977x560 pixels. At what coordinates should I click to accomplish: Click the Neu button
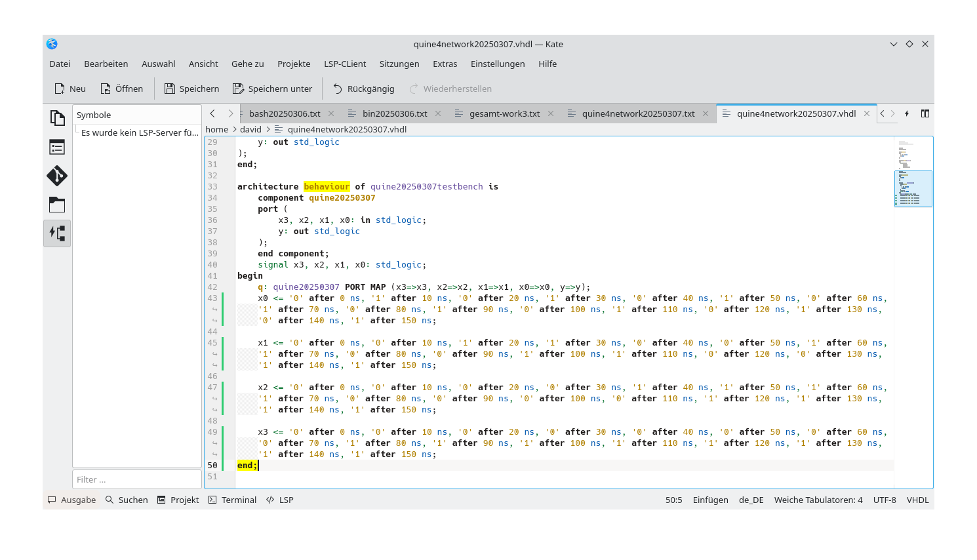[x=69, y=88]
